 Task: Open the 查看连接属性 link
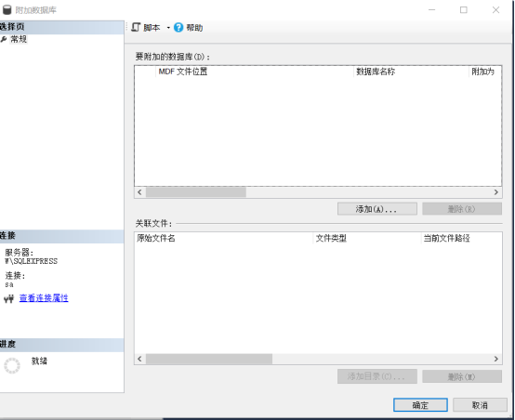(44, 298)
